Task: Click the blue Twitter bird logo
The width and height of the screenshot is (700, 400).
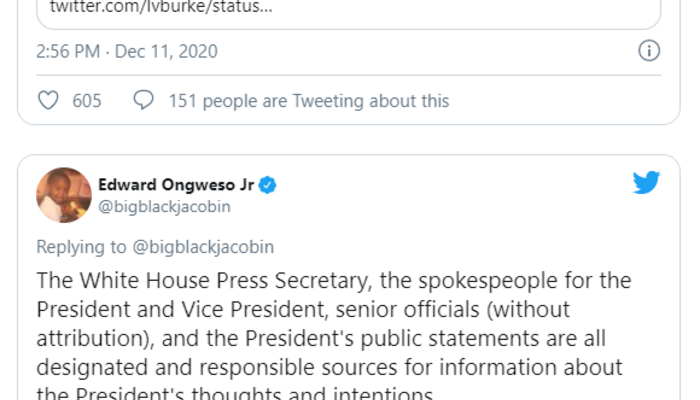Action: coord(646,183)
